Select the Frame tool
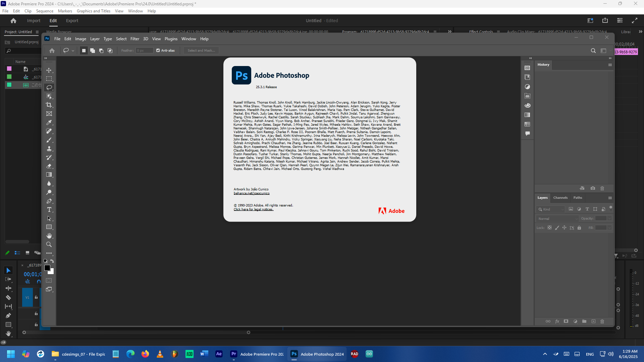The height and width of the screenshot is (362, 644). tap(49, 114)
